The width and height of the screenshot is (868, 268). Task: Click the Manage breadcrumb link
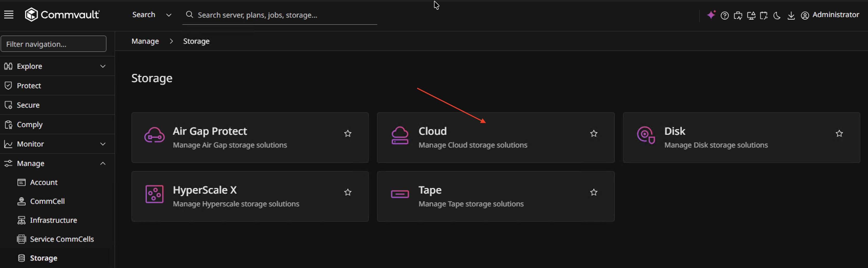[x=145, y=41]
